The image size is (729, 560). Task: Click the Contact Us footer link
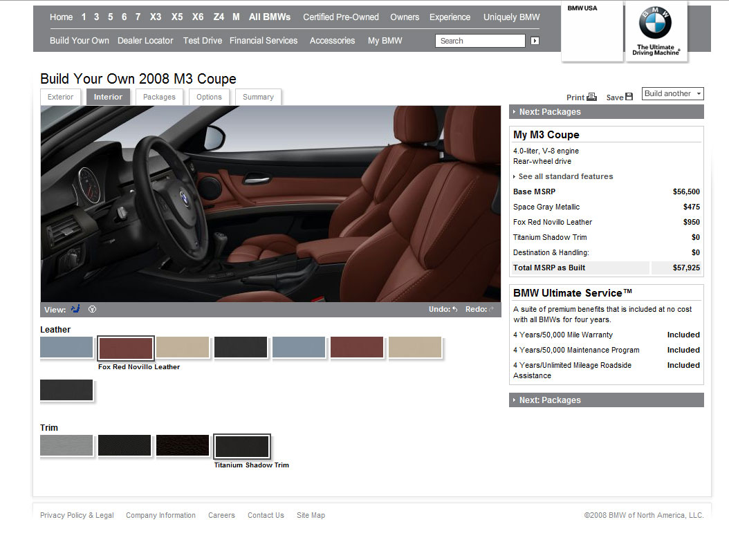point(266,515)
